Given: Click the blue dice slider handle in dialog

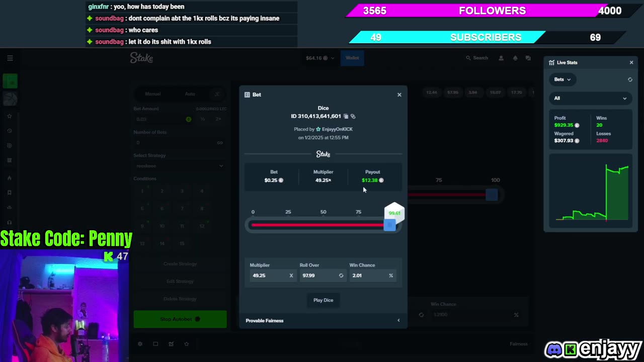Looking at the screenshot, I should [x=389, y=225].
